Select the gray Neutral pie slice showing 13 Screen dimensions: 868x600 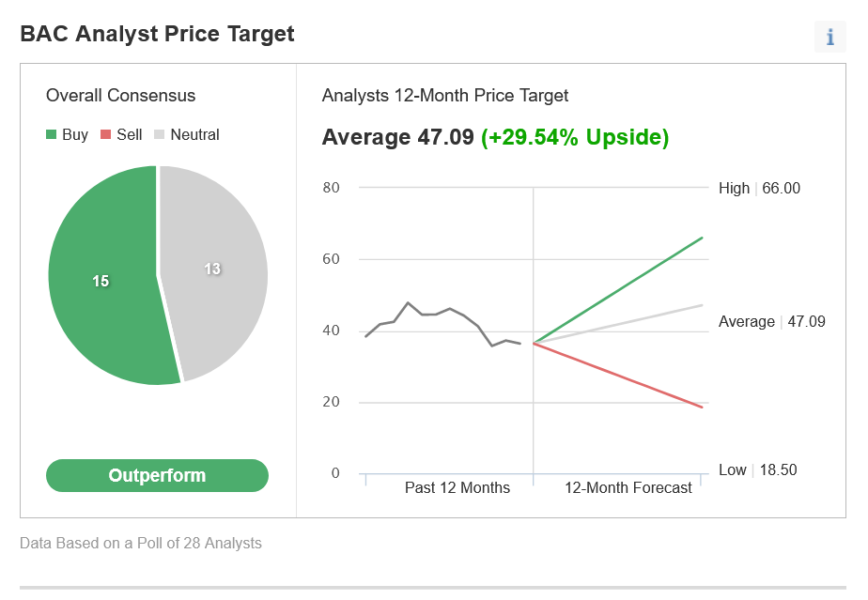[x=213, y=269]
